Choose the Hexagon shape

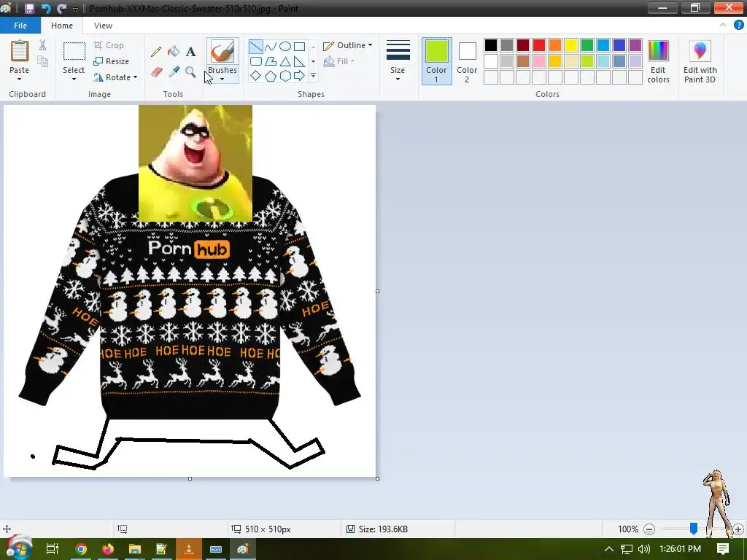point(285,76)
